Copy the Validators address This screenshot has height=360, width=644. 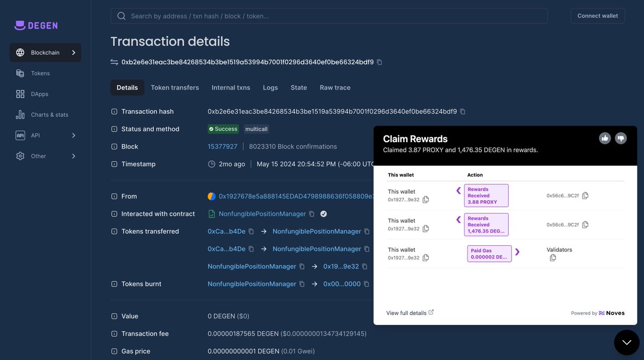point(553,258)
